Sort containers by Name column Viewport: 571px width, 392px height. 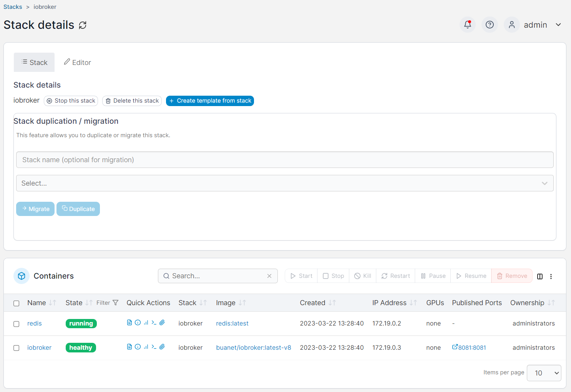[x=53, y=303]
